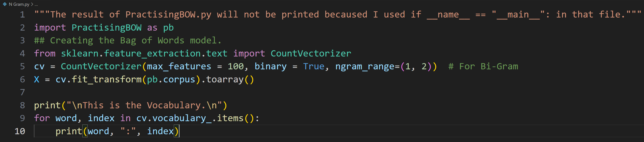Click the fit_transform method call
The width and height of the screenshot is (644, 142).
click(107, 79)
